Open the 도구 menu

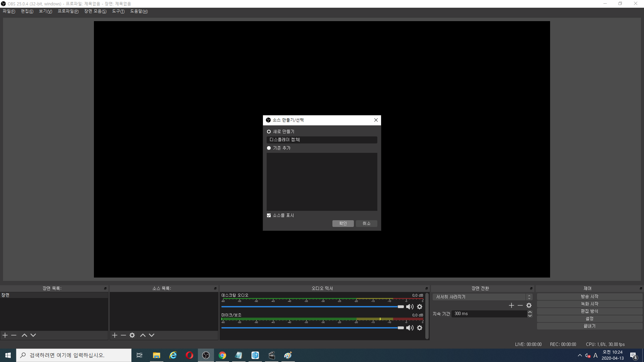click(x=118, y=11)
